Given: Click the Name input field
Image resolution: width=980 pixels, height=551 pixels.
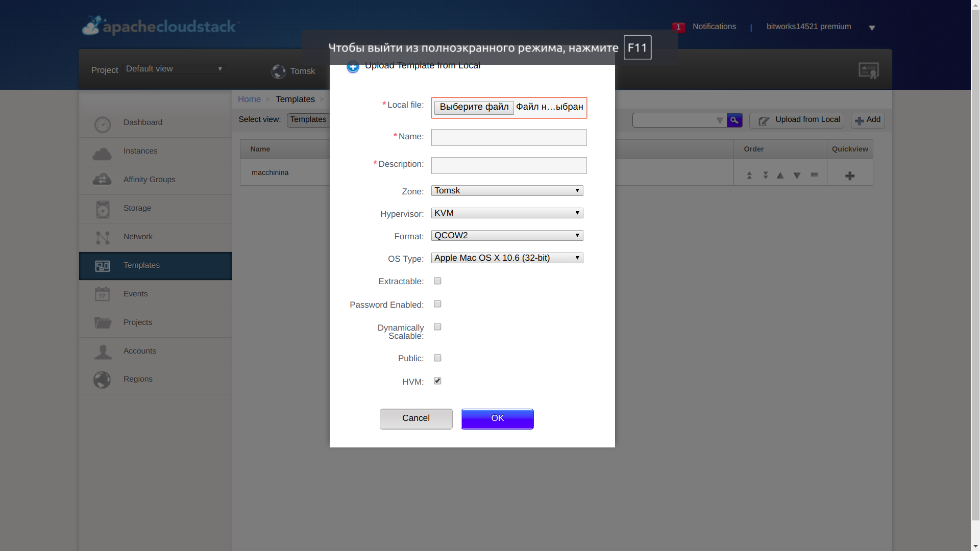Looking at the screenshot, I should (x=508, y=137).
